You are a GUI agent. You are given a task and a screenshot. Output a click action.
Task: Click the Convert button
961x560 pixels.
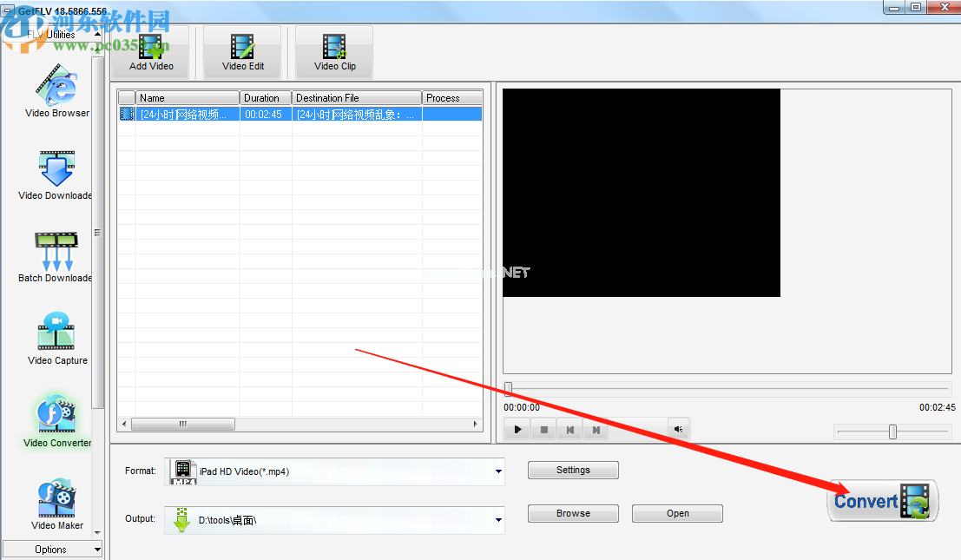(883, 501)
